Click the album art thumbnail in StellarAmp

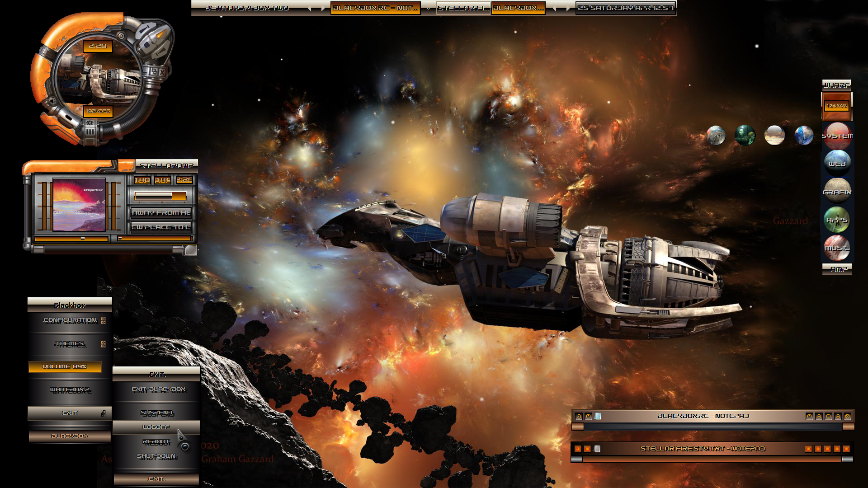click(x=80, y=204)
